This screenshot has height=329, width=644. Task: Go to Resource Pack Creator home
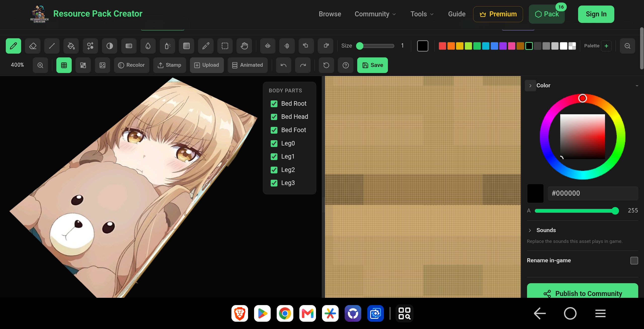(86, 14)
